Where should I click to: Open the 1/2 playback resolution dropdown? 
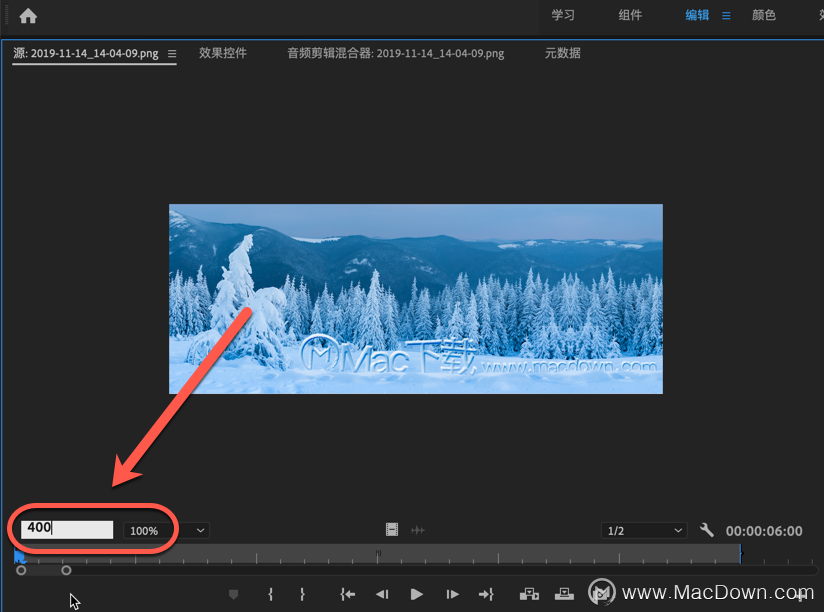644,531
